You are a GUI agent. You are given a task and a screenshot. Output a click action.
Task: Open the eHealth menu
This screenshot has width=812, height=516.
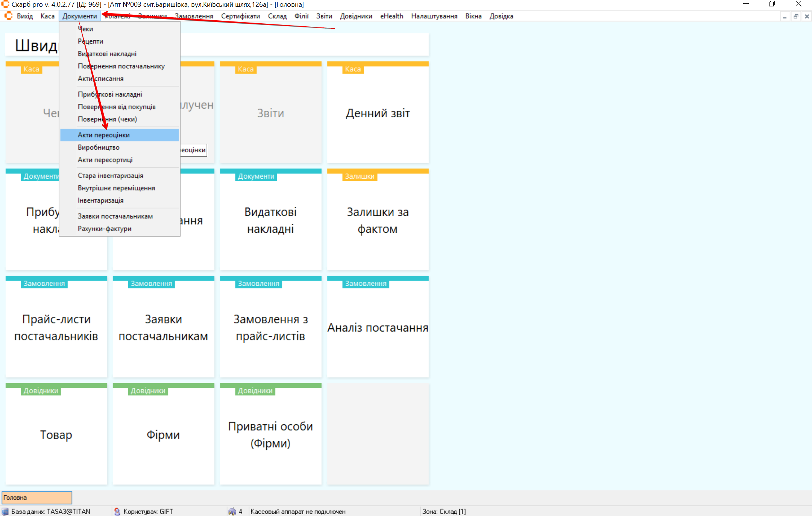point(391,16)
